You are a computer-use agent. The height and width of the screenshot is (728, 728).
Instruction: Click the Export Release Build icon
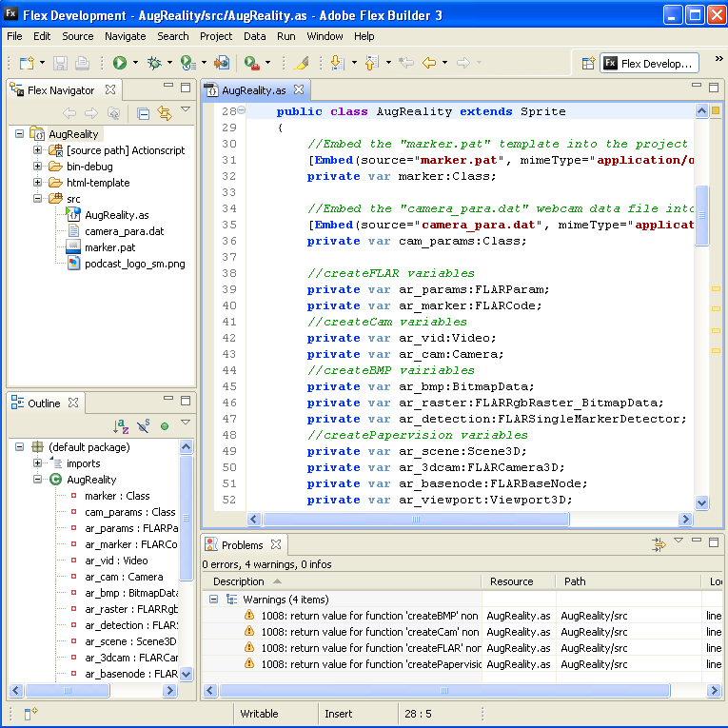[x=222, y=63]
